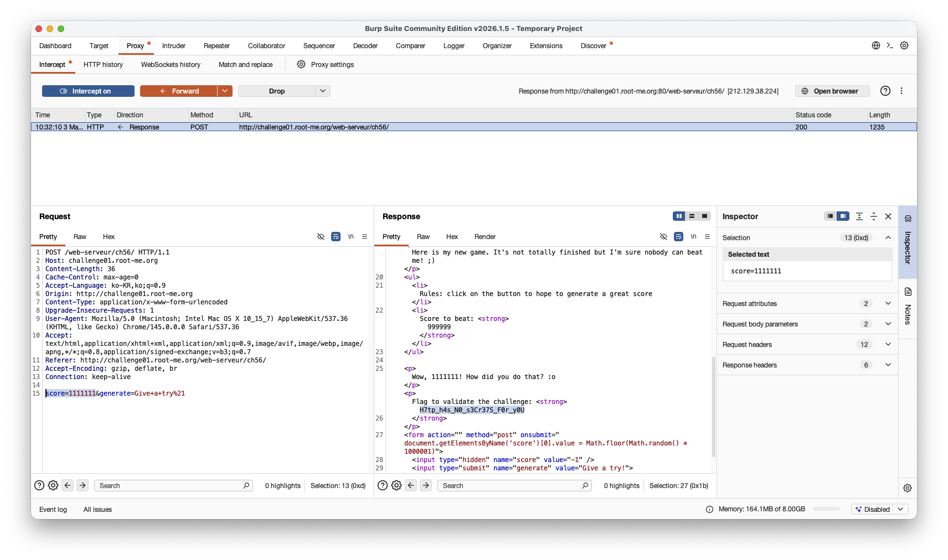Open the WebSockets history sub-tab

171,65
